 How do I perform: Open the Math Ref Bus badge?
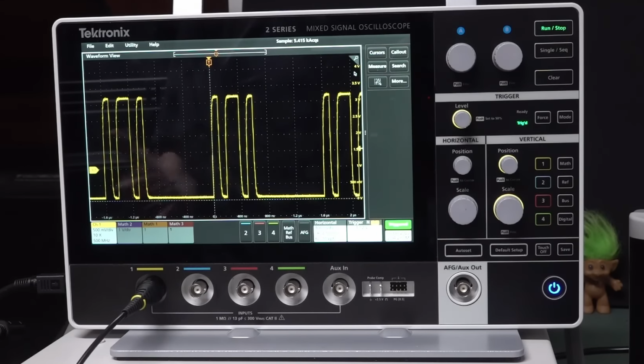(288, 232)
